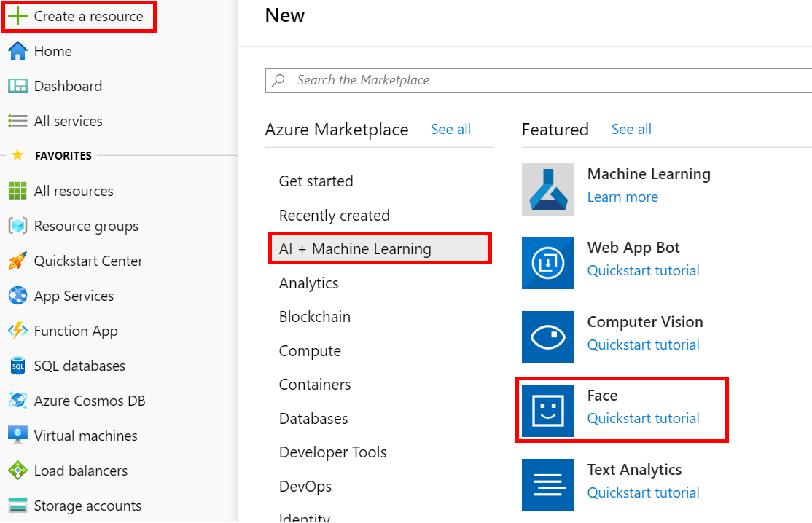The image size is (812, 523).
Task: Click the Function App lightning icon
Action: click(x=17, y=331)
